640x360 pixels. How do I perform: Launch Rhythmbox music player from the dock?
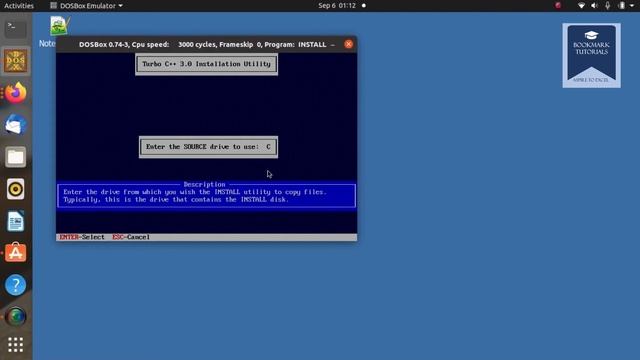click(16, 189)
